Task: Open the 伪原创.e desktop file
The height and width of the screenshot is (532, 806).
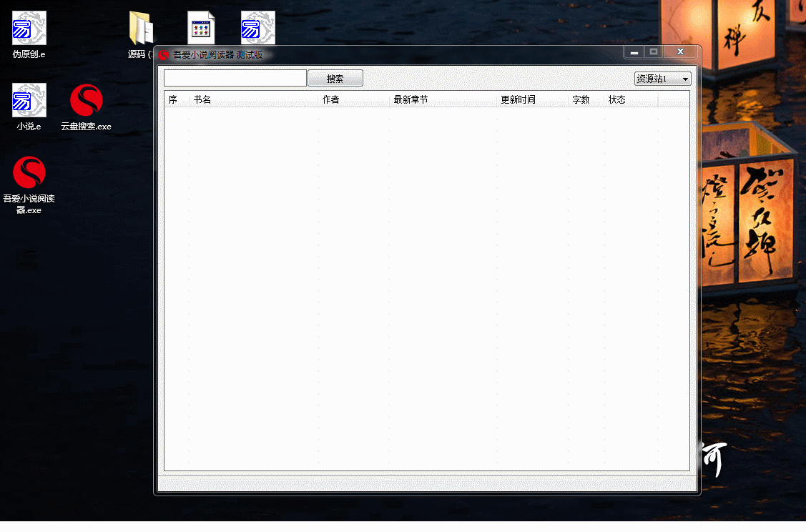Action: 29,29
